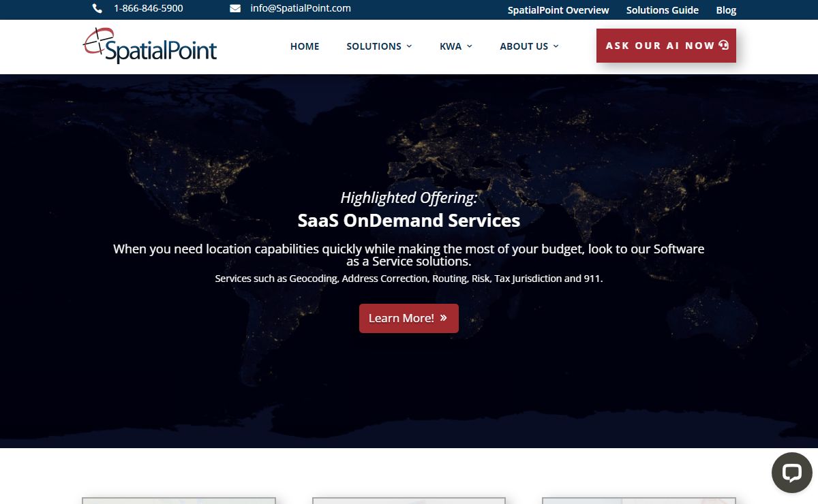Screen dimensions: 818x504
Task: Open the live chat bubble widget
Action: coord(791,473)
